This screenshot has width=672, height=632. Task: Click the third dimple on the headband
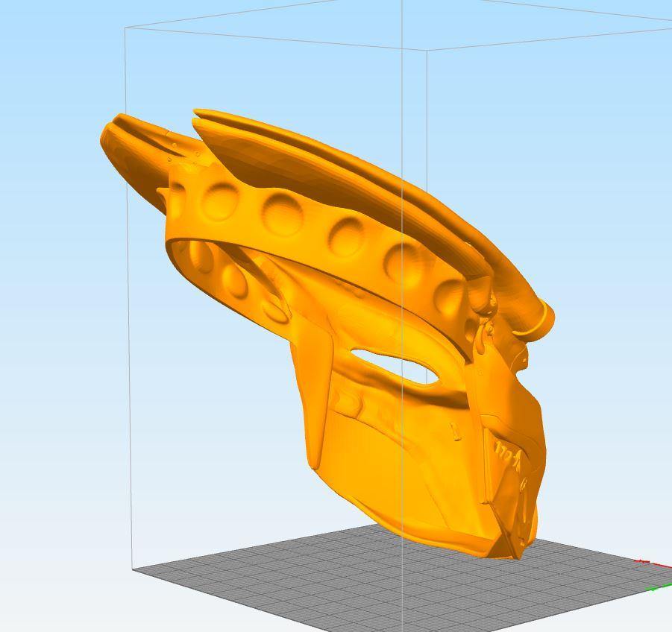[347, 235]
